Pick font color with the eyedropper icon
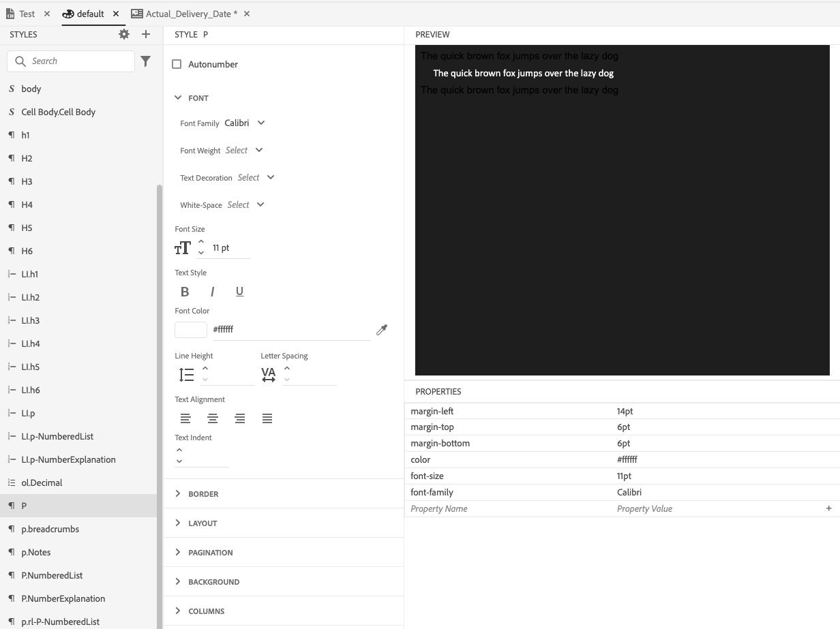Viewport: 840px width, 629px height. [382, 329]
